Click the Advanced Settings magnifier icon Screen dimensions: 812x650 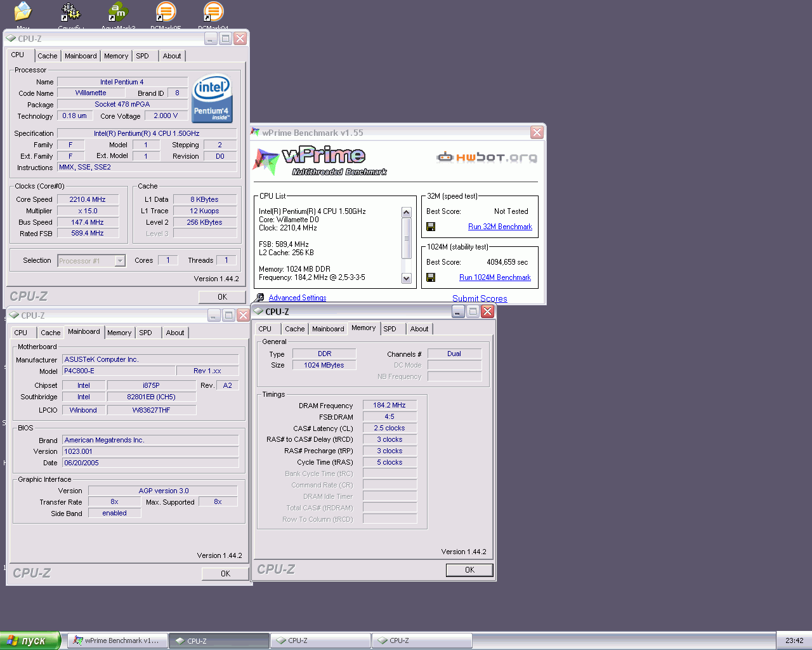pyautogui.click(x=259, y=298)
